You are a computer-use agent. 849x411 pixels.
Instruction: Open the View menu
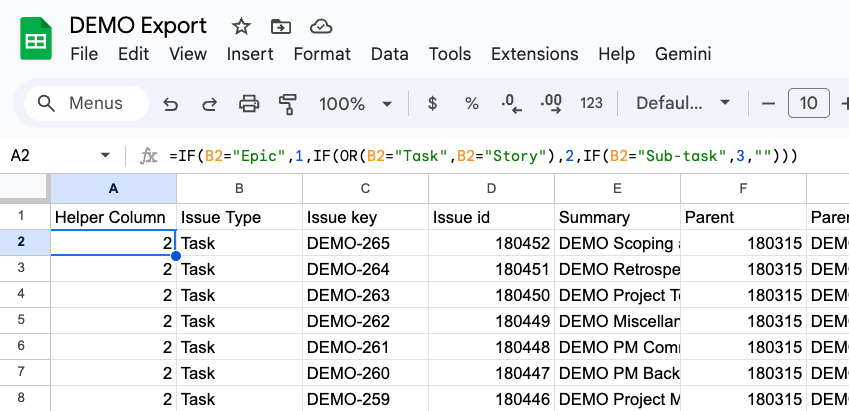[x=188, y=54]
